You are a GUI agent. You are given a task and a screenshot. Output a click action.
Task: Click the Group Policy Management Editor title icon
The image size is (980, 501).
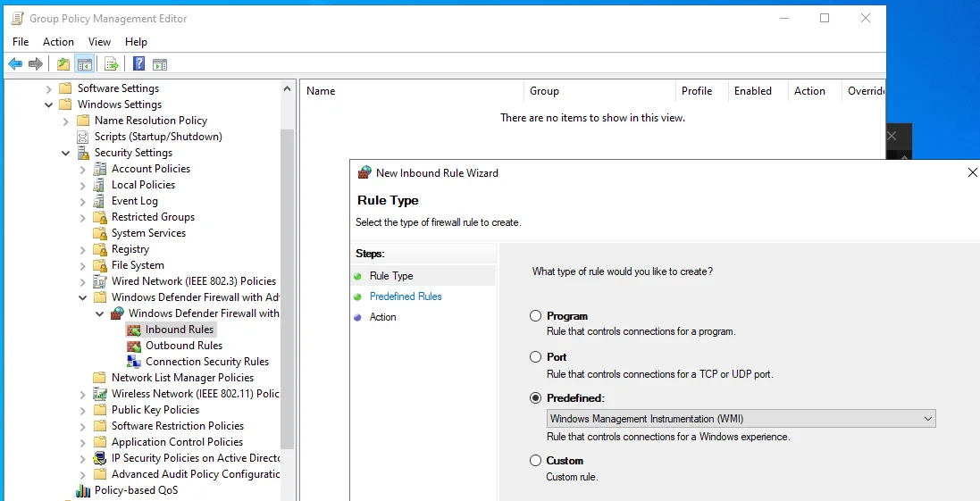(x=18, y=18)
